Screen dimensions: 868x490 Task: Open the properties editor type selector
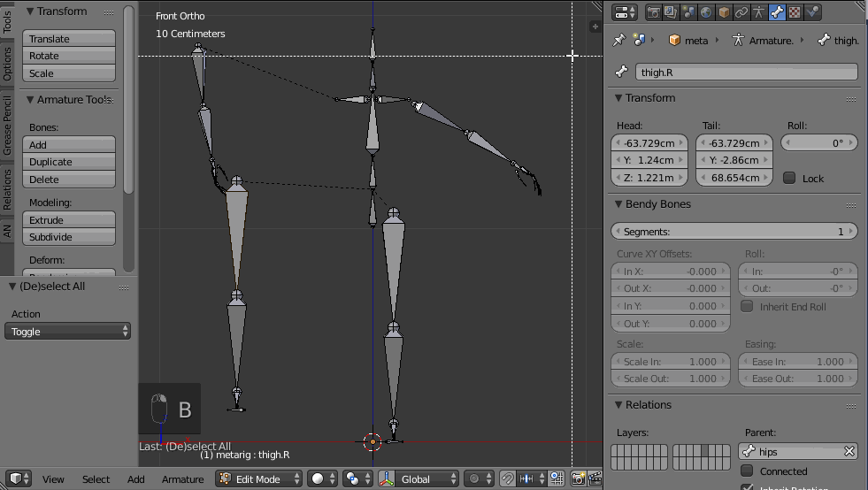pyautogui.click(x=625, y=12)
